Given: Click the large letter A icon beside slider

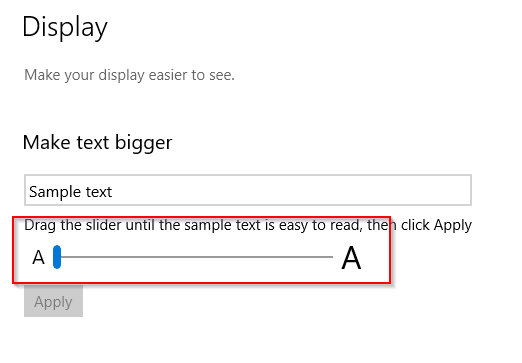Looking at the screenshot, I should [x=351, y=258].
